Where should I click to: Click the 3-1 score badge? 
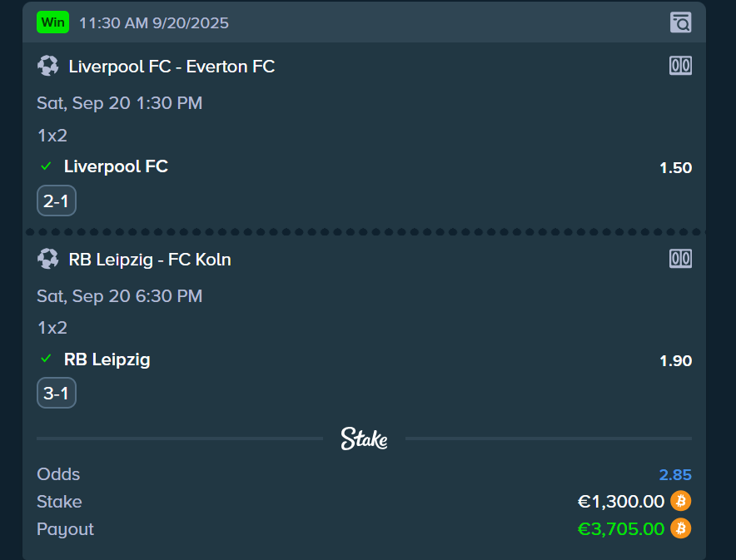pyautogui.click(x=56, y=394)
